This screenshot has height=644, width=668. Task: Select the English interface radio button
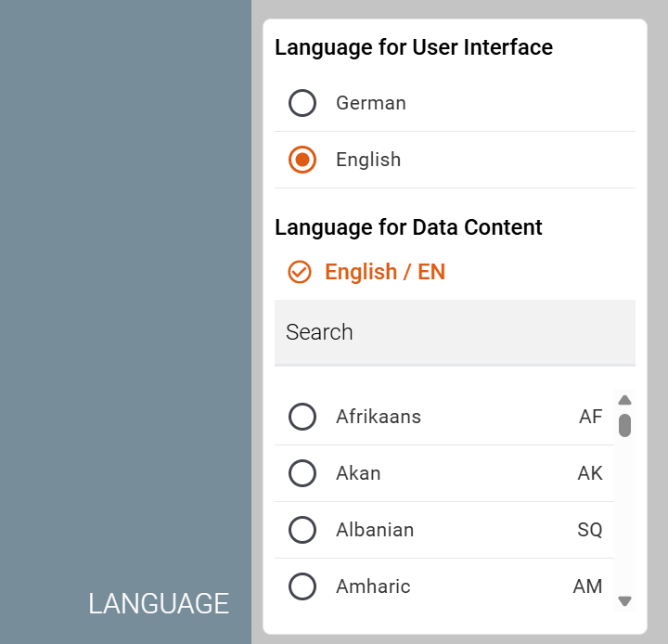pos(302,160)
